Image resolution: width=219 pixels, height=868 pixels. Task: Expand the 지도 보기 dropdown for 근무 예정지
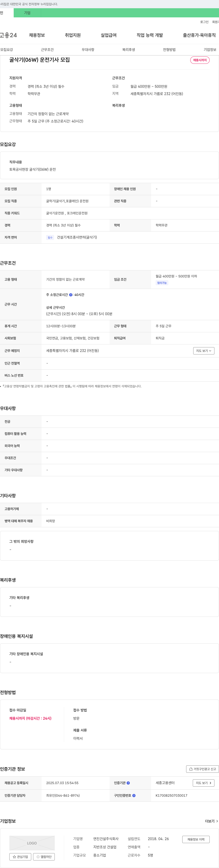pos(203,351)
